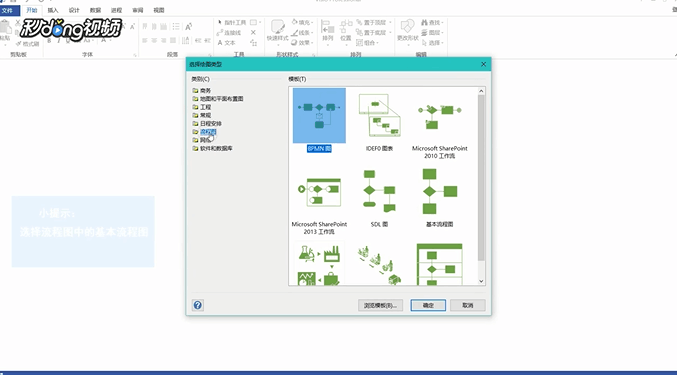Viewport: 677px width, 375px height.
Task: Open the 置于底层 send to back dropdown
Action: tap(374, 33)
